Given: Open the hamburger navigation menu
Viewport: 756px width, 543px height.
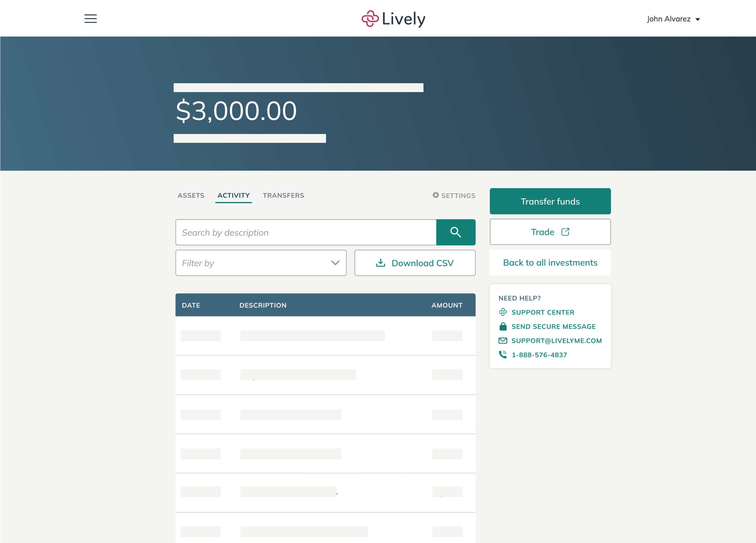Looking at the screenshot, I should 90,18.
